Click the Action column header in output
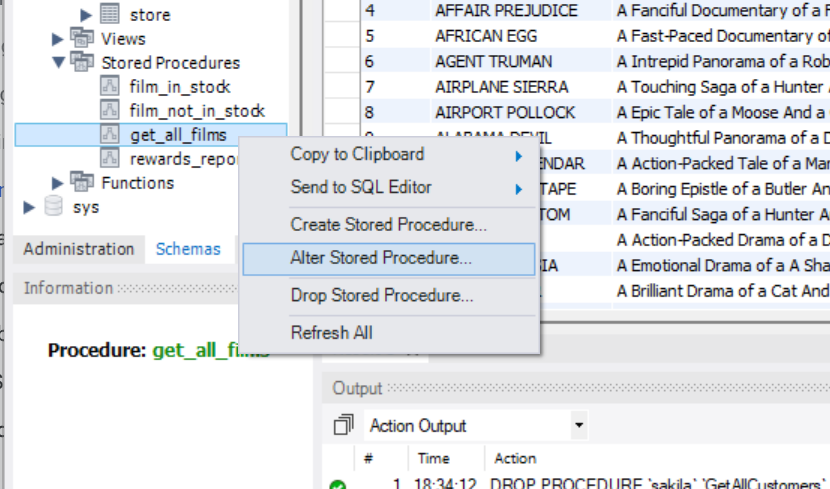This screenshot has width=830, height=489. click(x=515, y=458)
